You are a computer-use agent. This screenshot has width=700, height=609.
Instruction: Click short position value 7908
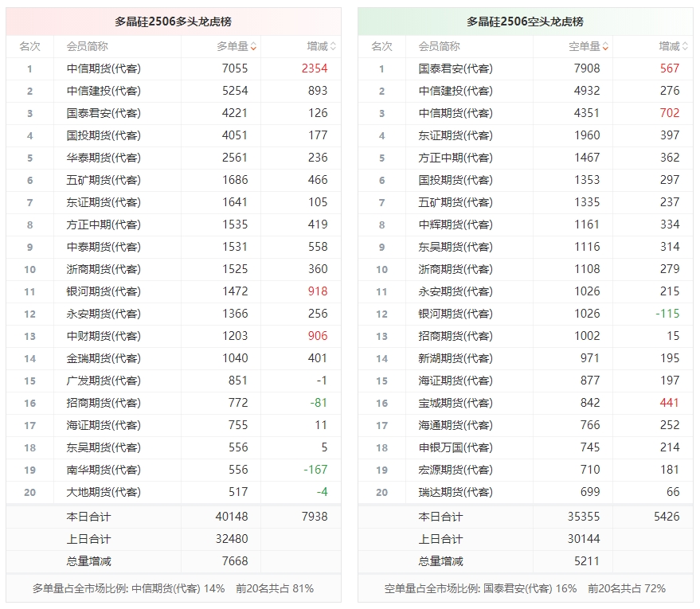587,68
